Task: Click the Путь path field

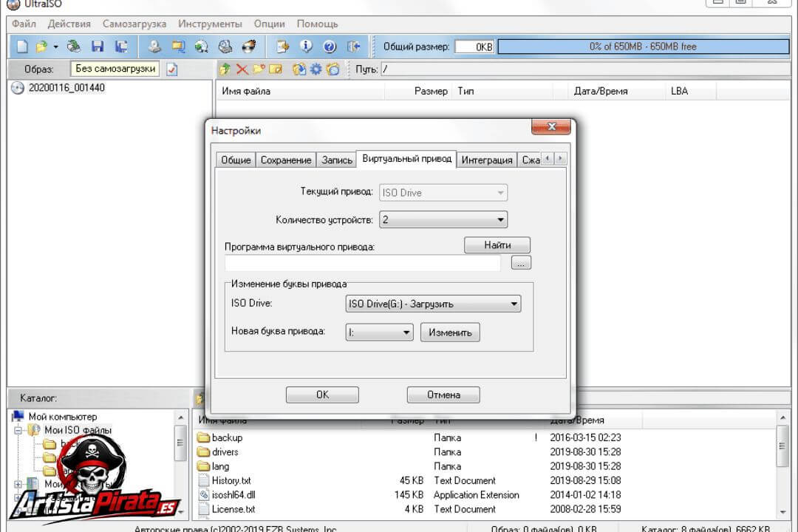Action: pos(584,69)
